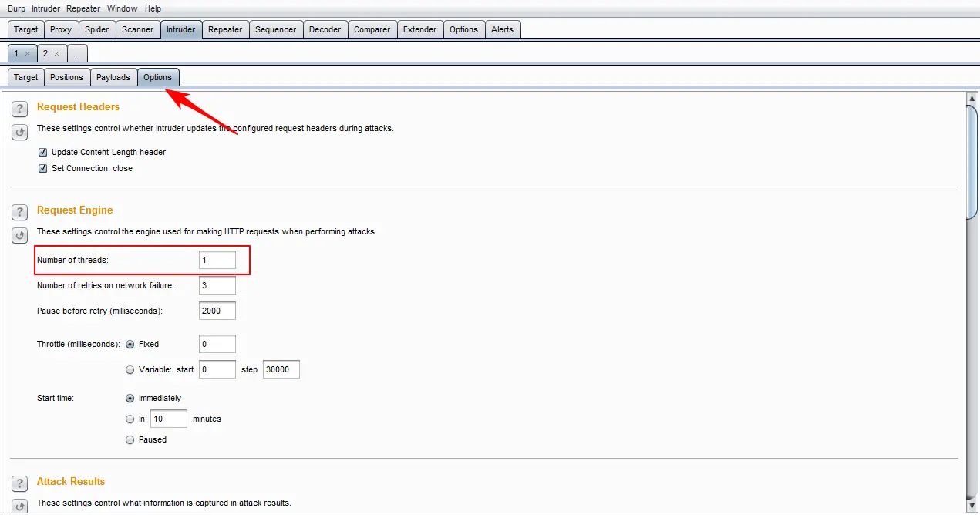Switch to the Proxy tab
The height and width of the screenshot is (515, 980).
coord(61,29)
